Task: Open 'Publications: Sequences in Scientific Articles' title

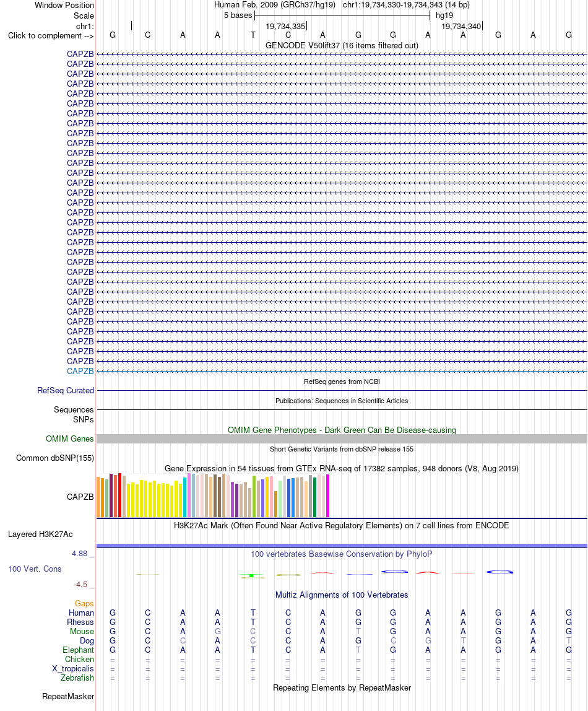Action: click(342, 401)
